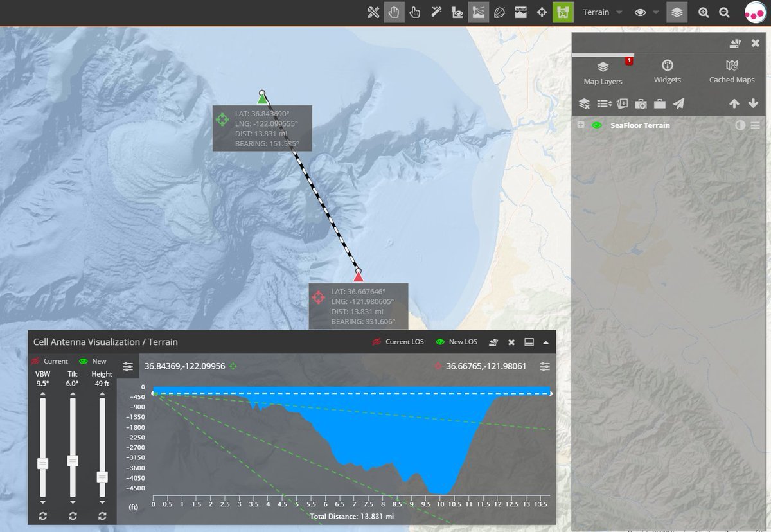Open the Cached Maps tab

(x=731, y=72)
